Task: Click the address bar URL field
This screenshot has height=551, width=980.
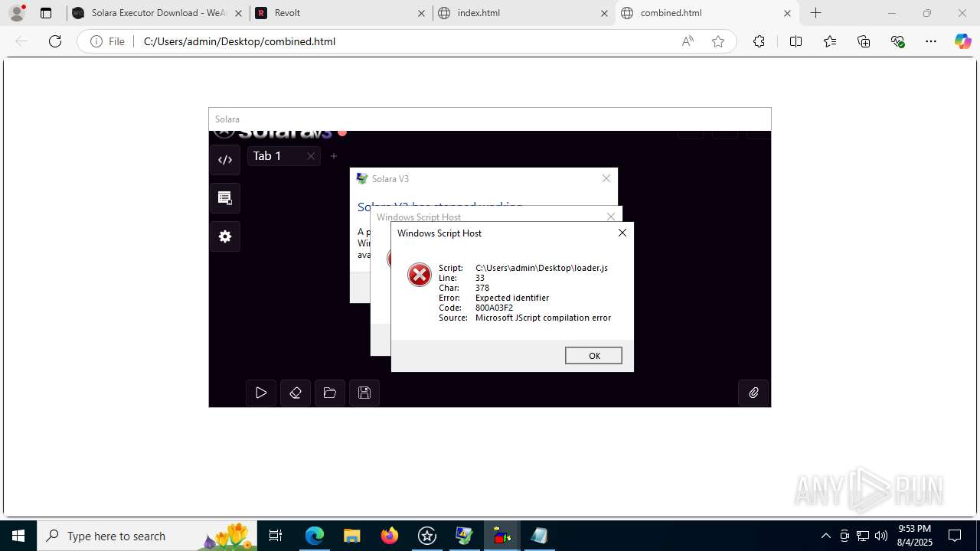Action: point(406,41)
